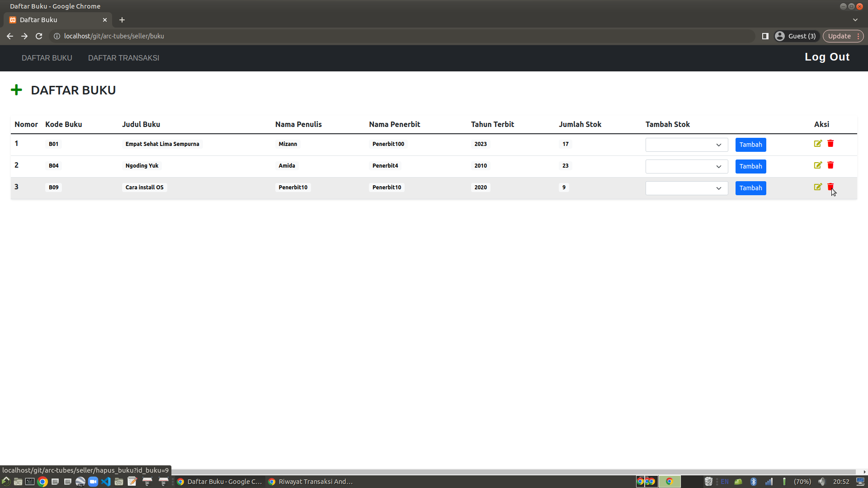Delete the Cara install OS book
This screenshot has height=488, width=868.
pos(830,187)
